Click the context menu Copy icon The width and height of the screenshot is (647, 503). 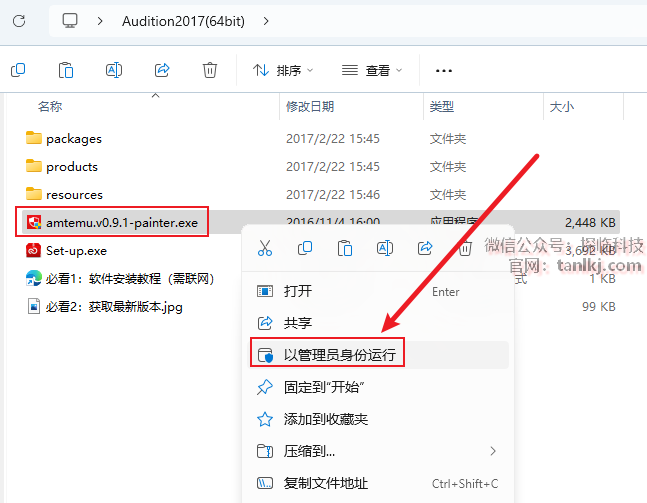coord(305,248)
